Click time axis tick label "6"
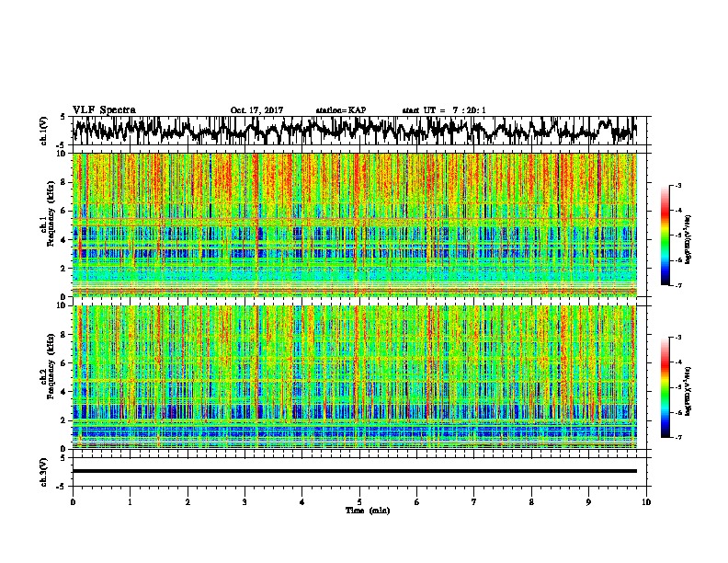 click(417, 502)
